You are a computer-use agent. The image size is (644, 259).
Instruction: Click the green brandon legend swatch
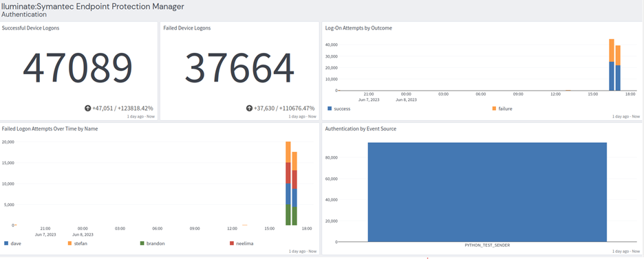click(x=142, y=243)
